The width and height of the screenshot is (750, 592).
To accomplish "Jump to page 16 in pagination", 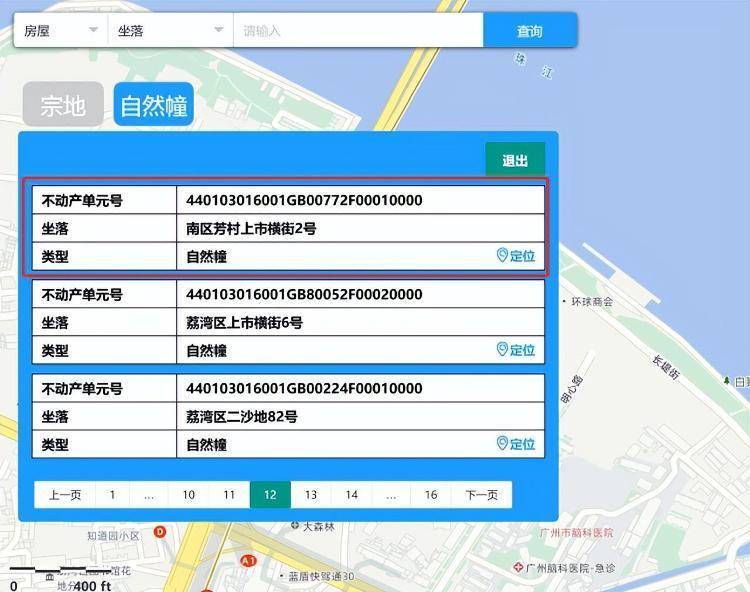I will pyautogui.click(x=431, y=494).
